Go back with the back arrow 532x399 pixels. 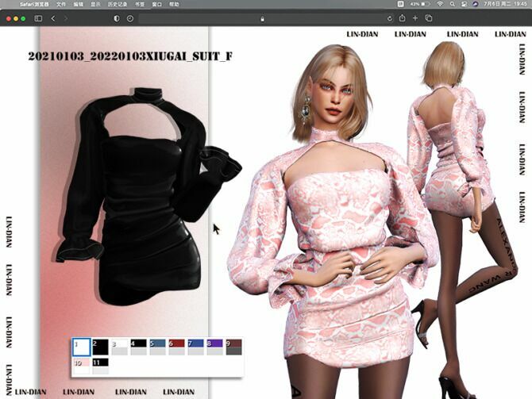[53, 18]
